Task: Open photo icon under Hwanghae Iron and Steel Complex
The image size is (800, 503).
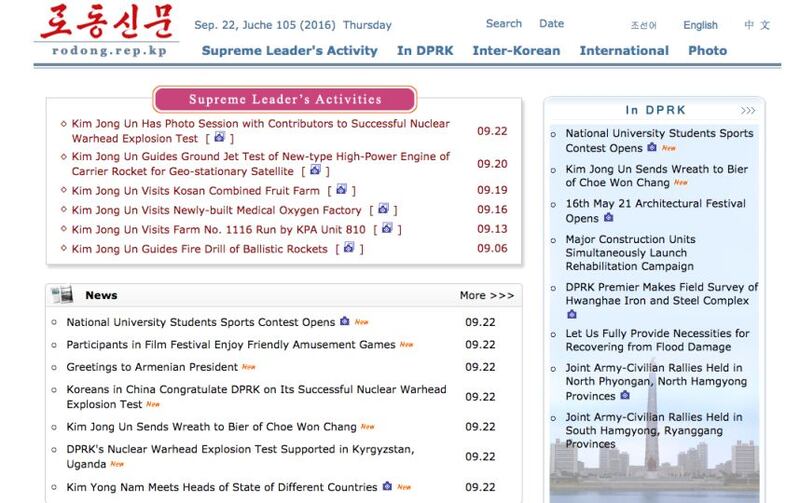Action: [x=572, y=314]
